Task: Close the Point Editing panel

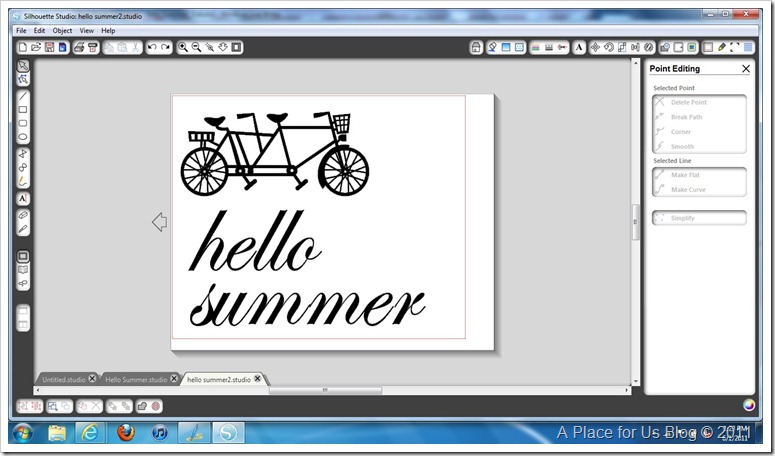Action: [746, 69]
